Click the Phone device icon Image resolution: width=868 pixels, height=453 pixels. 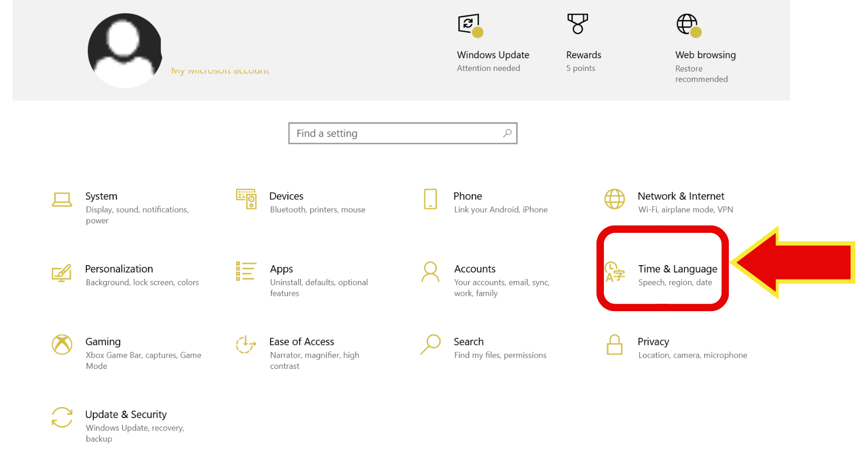(x=430, y=199)
